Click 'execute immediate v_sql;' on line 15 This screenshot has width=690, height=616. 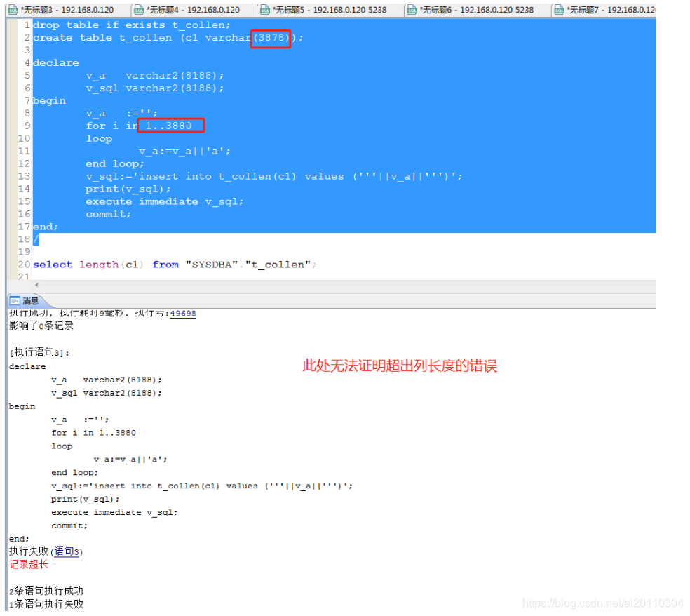click(165, 201)
